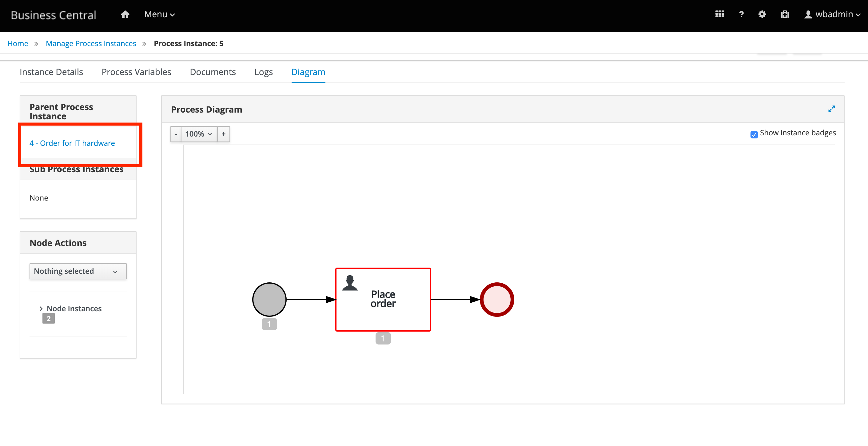This screenshot has height=446, width=868.
Task: Open Manage Process Instances breadcrumb
Action: point(91,43)
